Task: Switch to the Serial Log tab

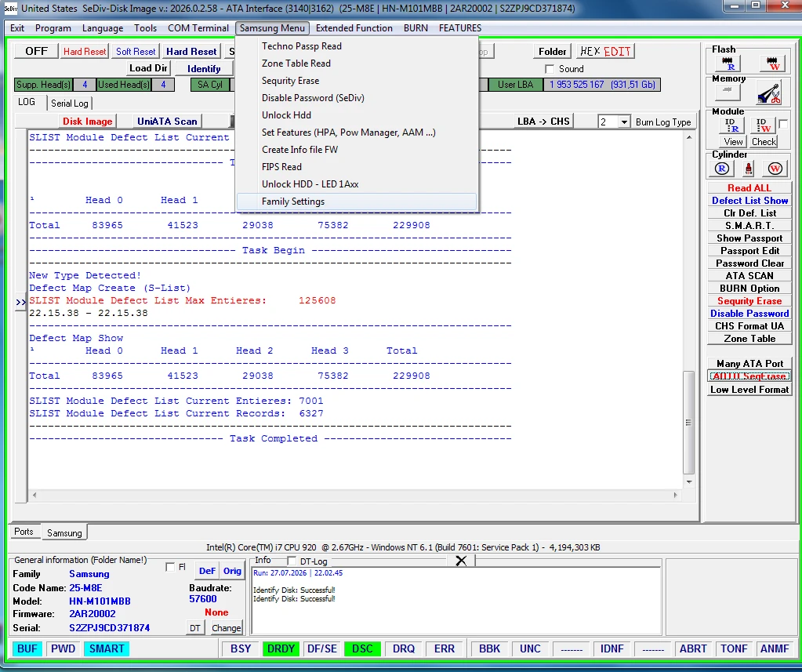Action: (x=70, y=103)
